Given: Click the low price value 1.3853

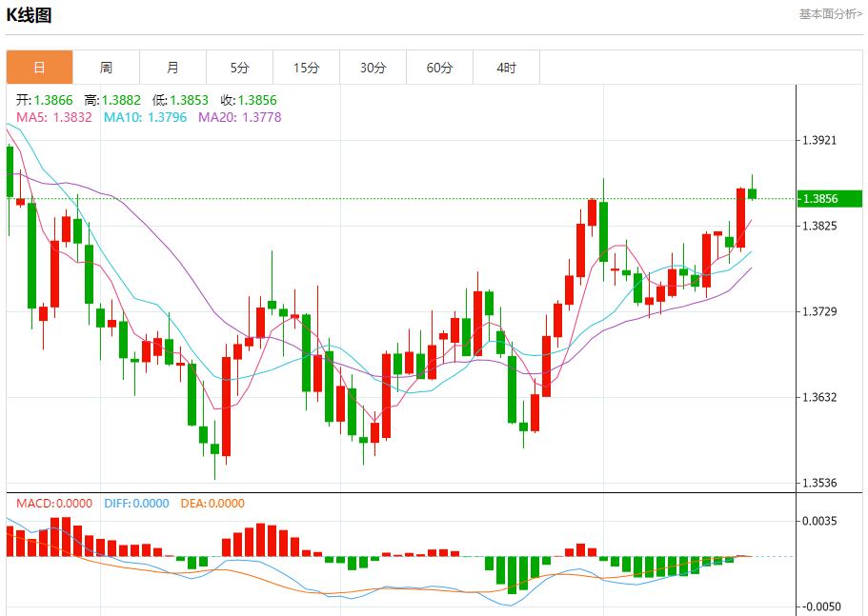Looking at the screenshot, I should click(189, 100).
